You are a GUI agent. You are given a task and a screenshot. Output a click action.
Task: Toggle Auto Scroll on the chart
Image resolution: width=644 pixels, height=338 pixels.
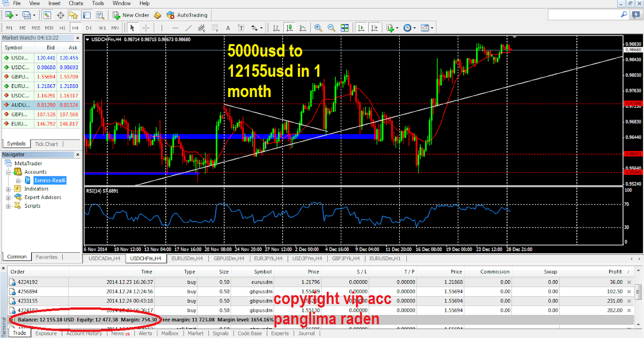coord(361,28)
